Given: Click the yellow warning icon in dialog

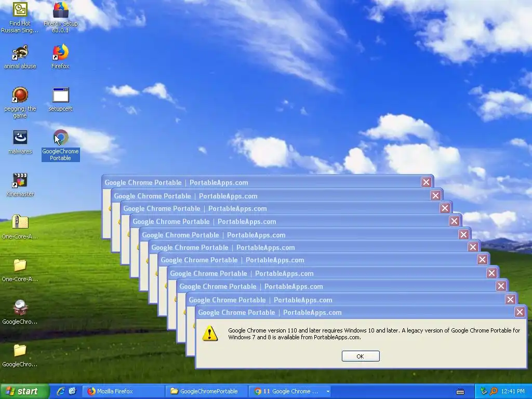Looking at the screenshot, I should pyautogui.click(x=210, y=333).
